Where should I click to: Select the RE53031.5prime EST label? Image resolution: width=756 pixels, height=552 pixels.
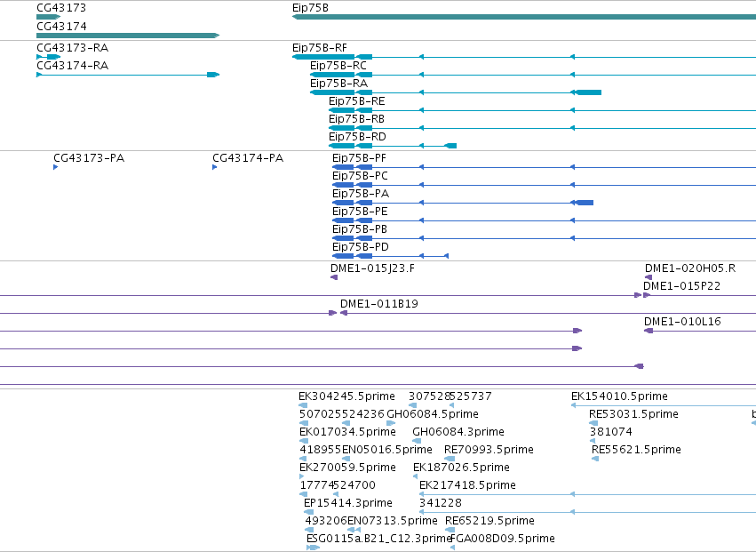point(633,414)
